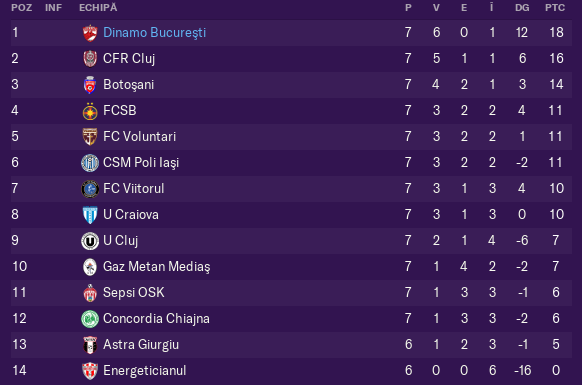The image size is (582, 385).
Task: Click the U Craiova striped shield crest
Action: pos(90,215)
